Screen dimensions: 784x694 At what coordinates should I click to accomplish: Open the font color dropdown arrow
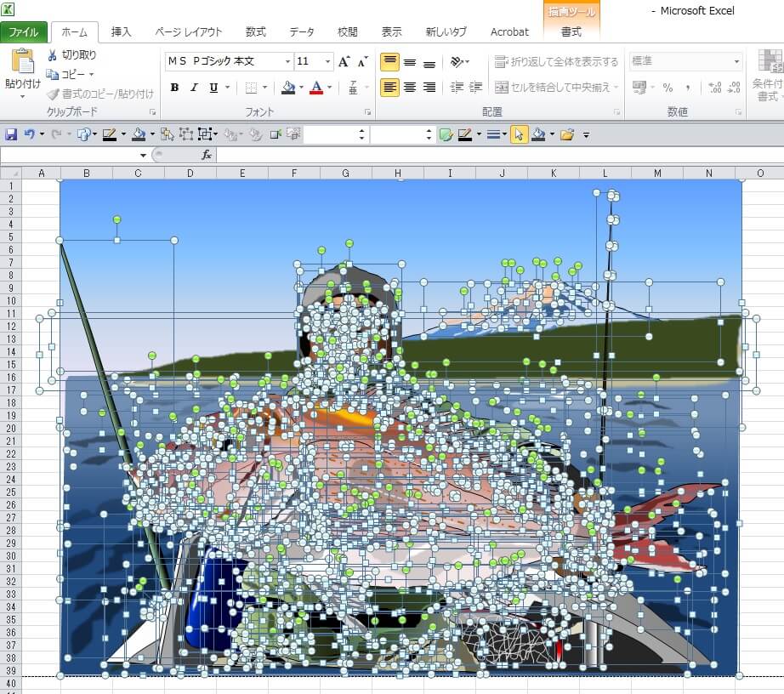329,88
